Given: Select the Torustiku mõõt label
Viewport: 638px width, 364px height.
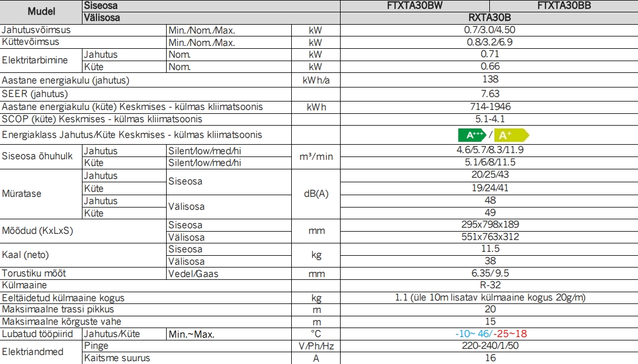Looking at the screenshot, I should pos(34,273).
